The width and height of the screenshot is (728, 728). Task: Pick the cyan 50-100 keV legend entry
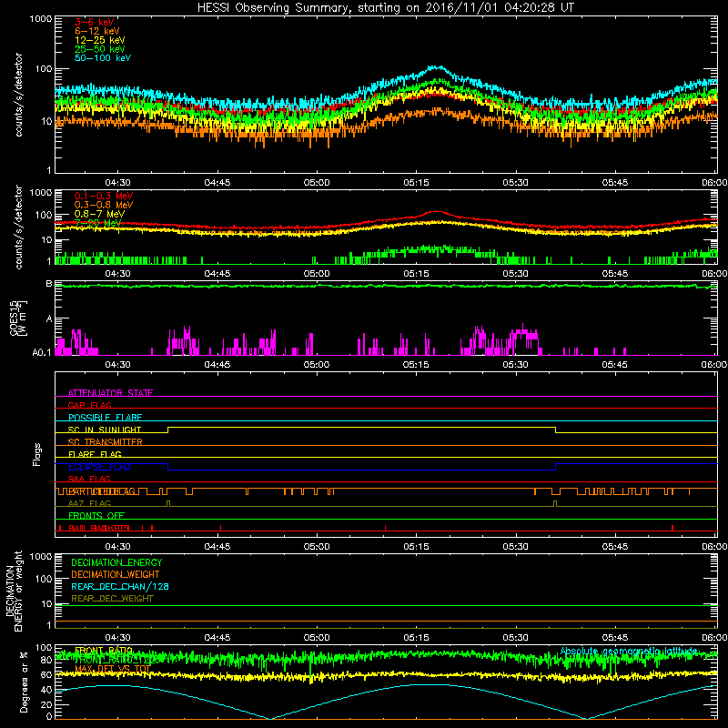(103, 58)
